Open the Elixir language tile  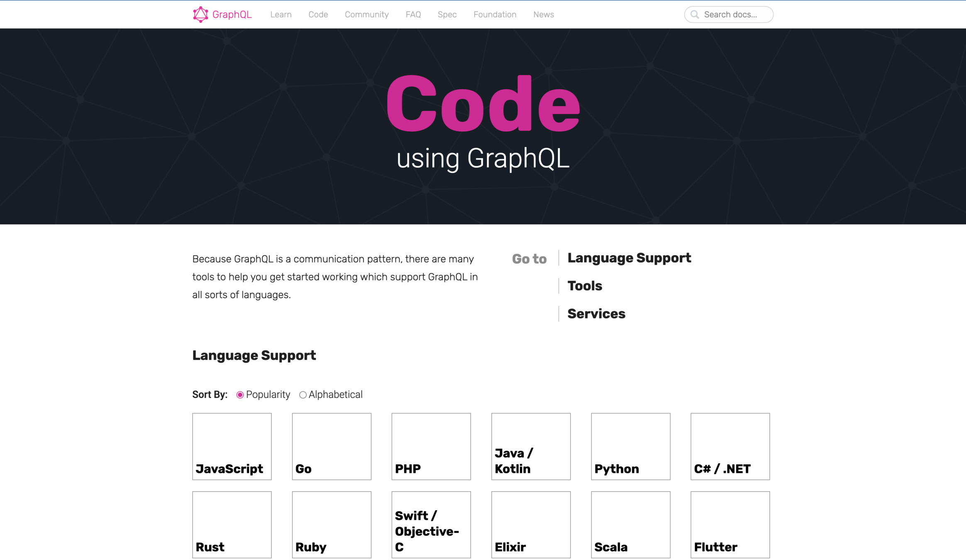531,525
